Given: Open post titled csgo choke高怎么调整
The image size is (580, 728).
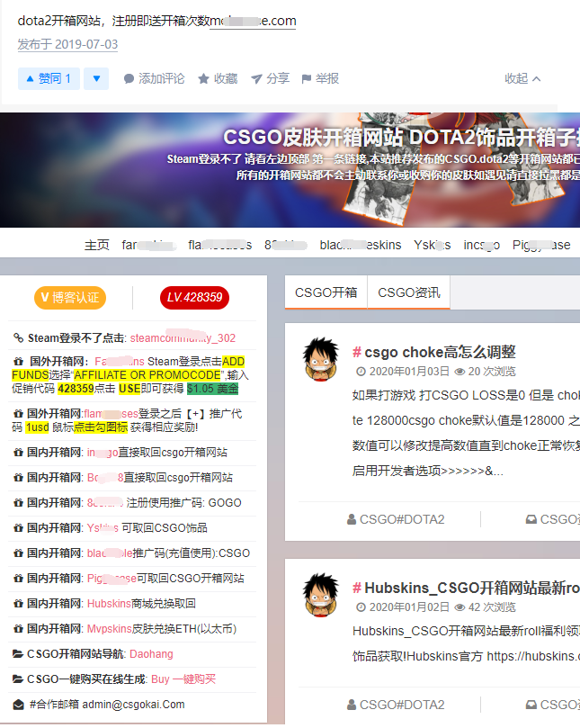Looking at the screenshot, I should click(440, 352).
